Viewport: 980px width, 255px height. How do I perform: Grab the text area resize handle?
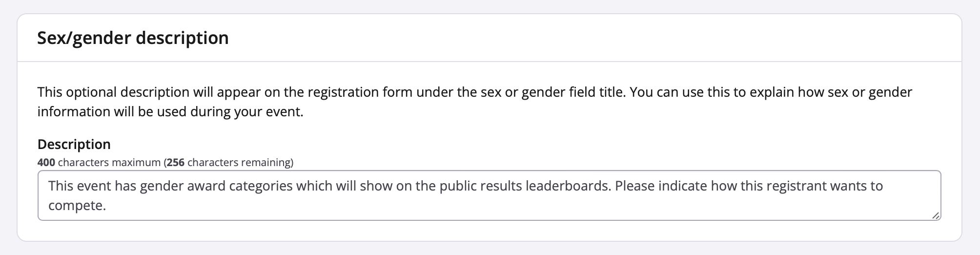pyautogui.click(x=935, y=215)
